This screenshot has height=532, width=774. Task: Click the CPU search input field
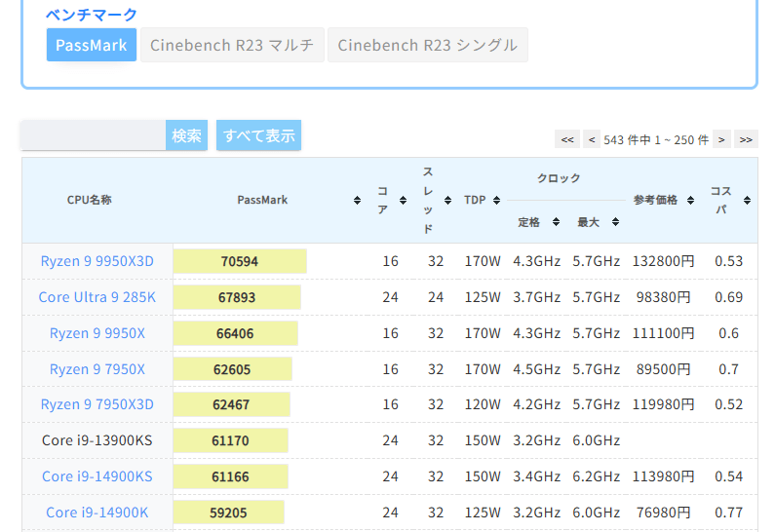point(94,135)
